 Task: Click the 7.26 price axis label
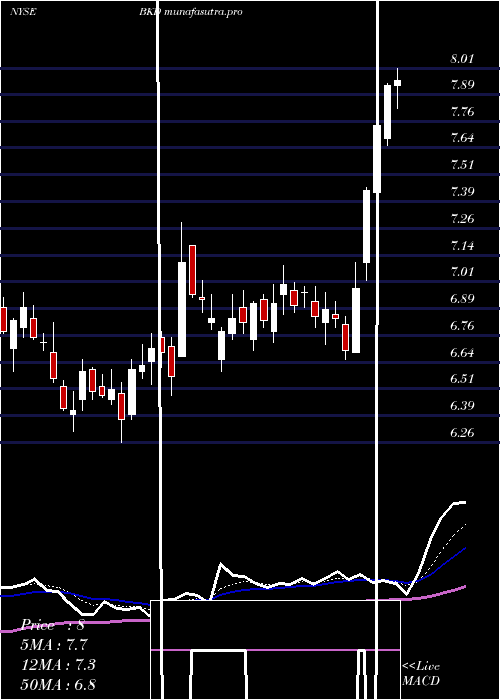click(462, 219)
